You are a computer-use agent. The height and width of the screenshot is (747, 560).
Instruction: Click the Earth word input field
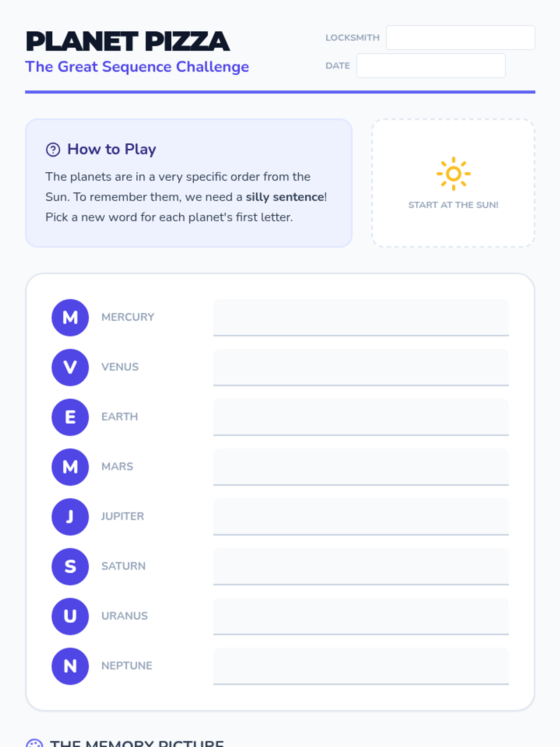[x=361, y=417]
